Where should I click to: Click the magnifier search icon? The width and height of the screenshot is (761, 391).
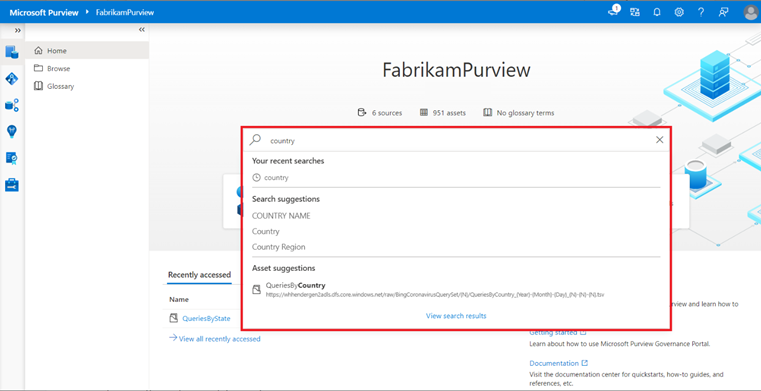255,140
